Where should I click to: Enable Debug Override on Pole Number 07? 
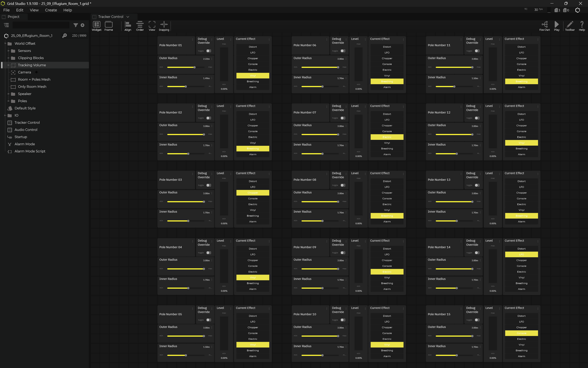pos(343,118)
